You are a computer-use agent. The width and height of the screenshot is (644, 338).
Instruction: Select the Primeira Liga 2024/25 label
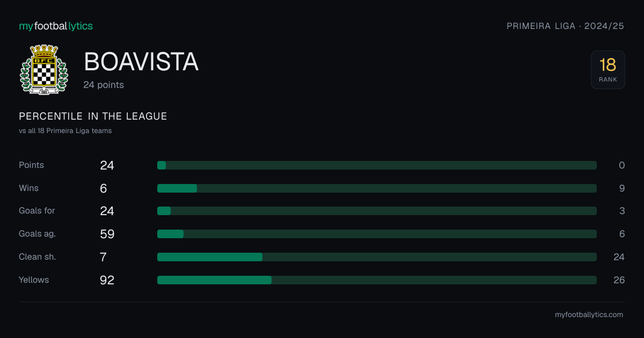click(566, 26)
